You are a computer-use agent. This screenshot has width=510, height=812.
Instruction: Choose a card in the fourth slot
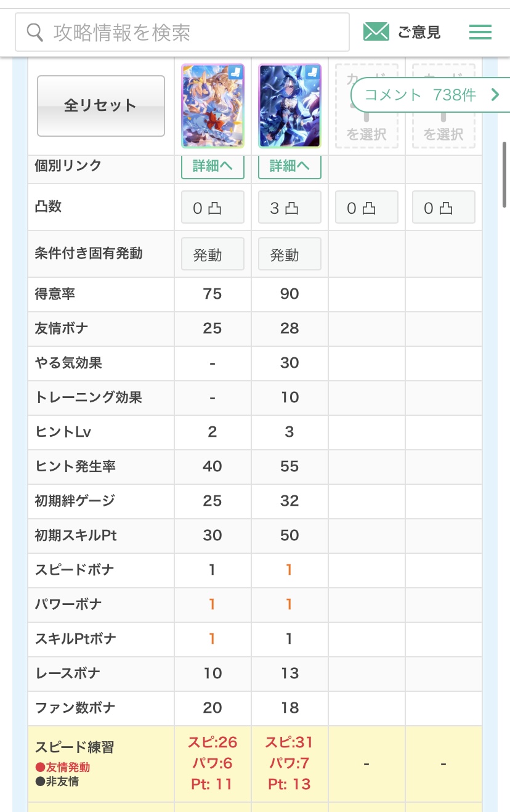pos(443,123)
